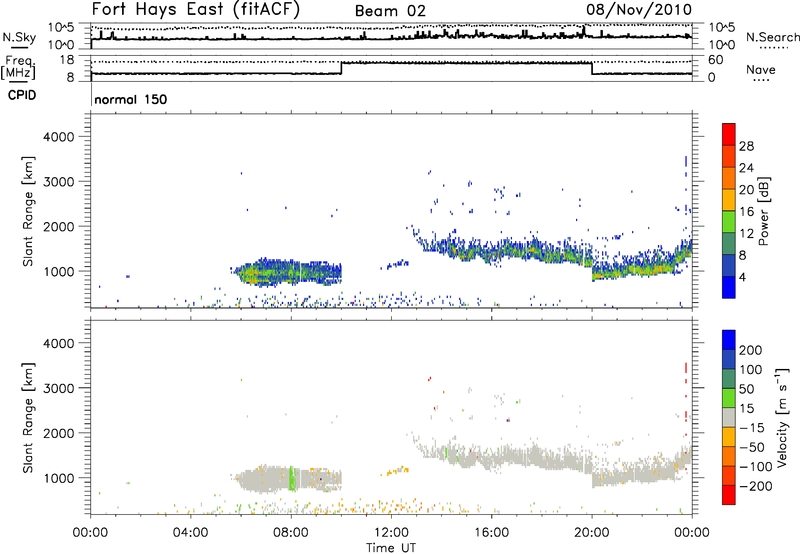The height and width of the screenshot is (554, 800).
Task: Click the "N.Search" legend label
Action: tap(772, 37)
